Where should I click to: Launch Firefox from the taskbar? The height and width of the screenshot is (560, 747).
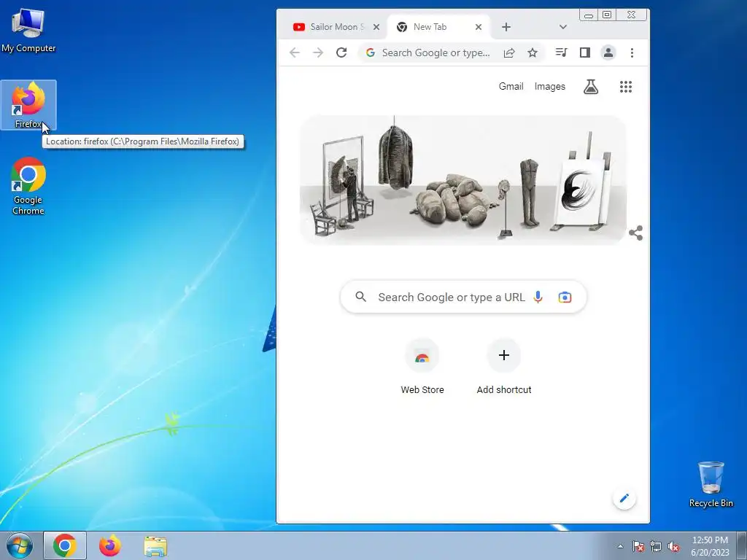(x=110, y=545)
